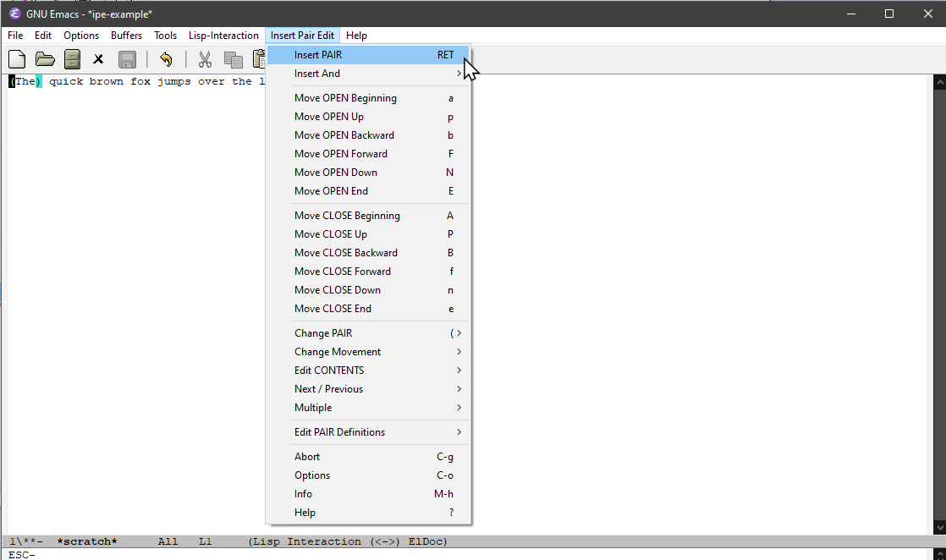Expand the Change Movement submenu
This screenshot has height=560, width=946.
pyautogui.click(x=368, y=352)
